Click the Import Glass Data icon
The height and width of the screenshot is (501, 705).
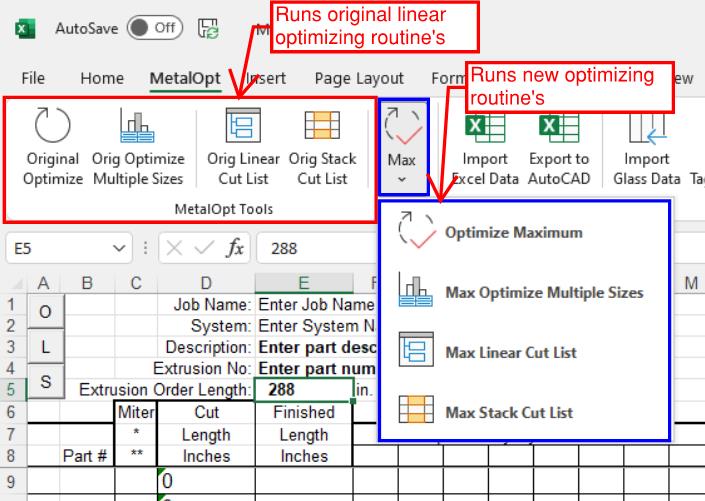[647, 128]
